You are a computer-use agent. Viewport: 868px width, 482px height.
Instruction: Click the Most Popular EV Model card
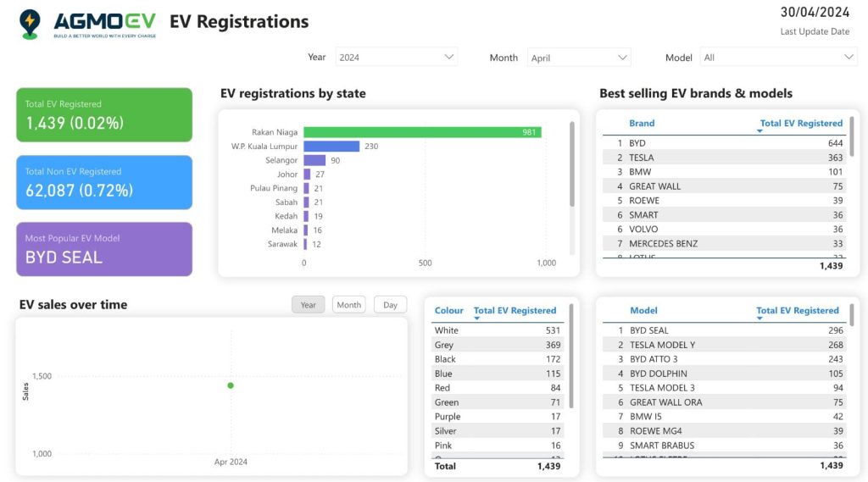click(x=104, y=249)
